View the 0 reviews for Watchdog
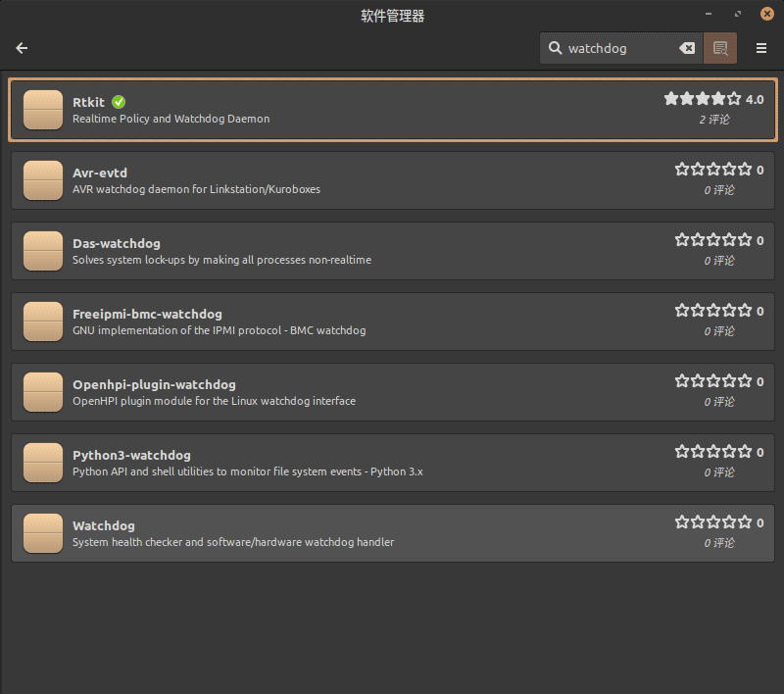Image resolution: width=784 pixels, height=694 pixels. click(718, 542)
